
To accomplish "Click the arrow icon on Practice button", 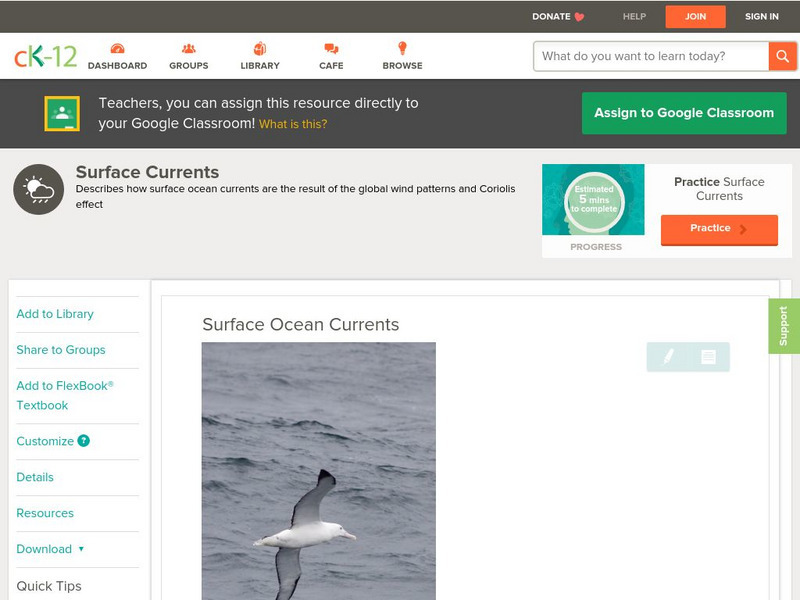I will pos(743,229).
